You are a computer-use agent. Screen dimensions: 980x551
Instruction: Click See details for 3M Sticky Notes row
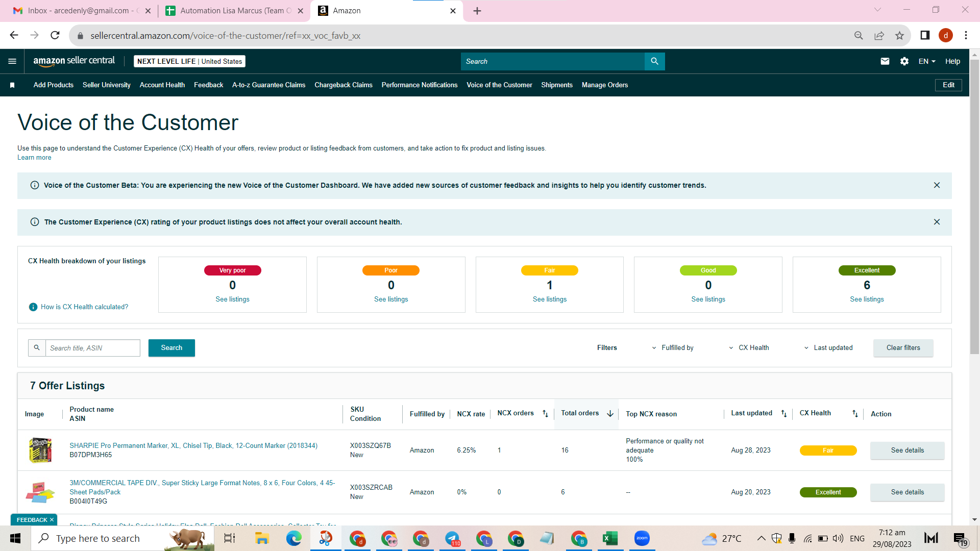(x=907, y=492)
